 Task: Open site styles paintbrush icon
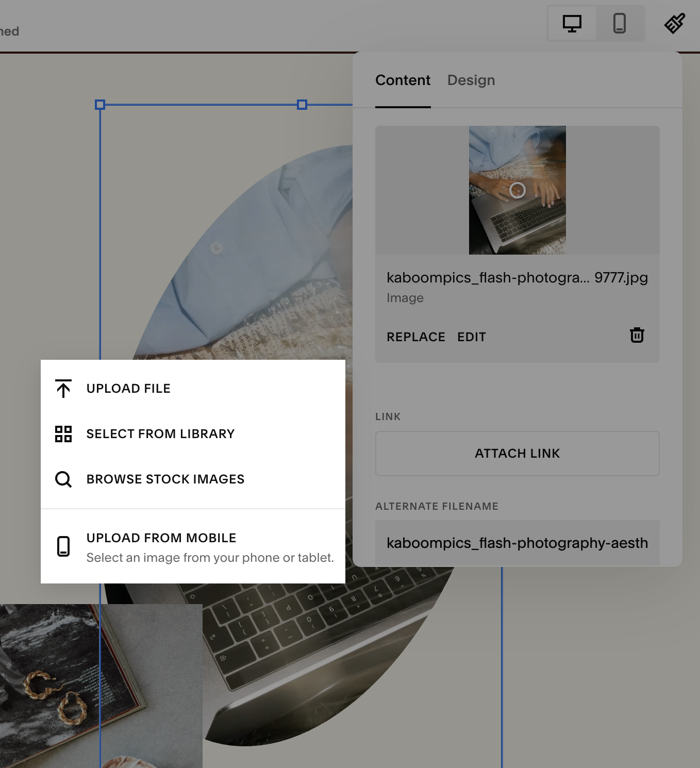pos(674,24)
